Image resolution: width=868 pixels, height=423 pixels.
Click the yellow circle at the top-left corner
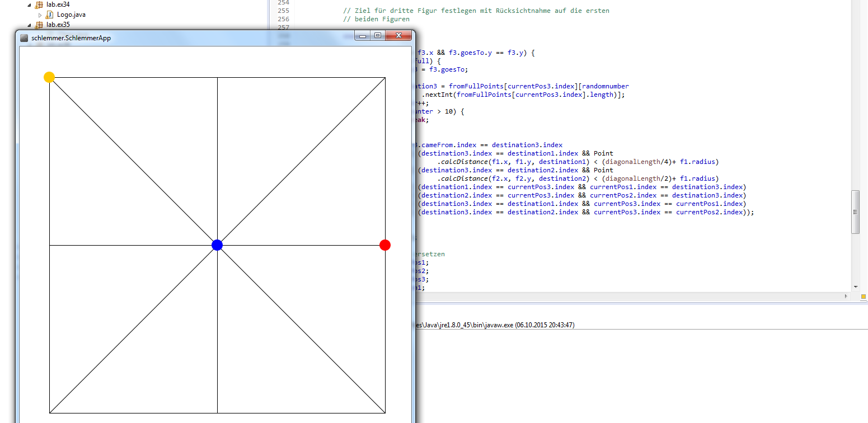[49, 77]
